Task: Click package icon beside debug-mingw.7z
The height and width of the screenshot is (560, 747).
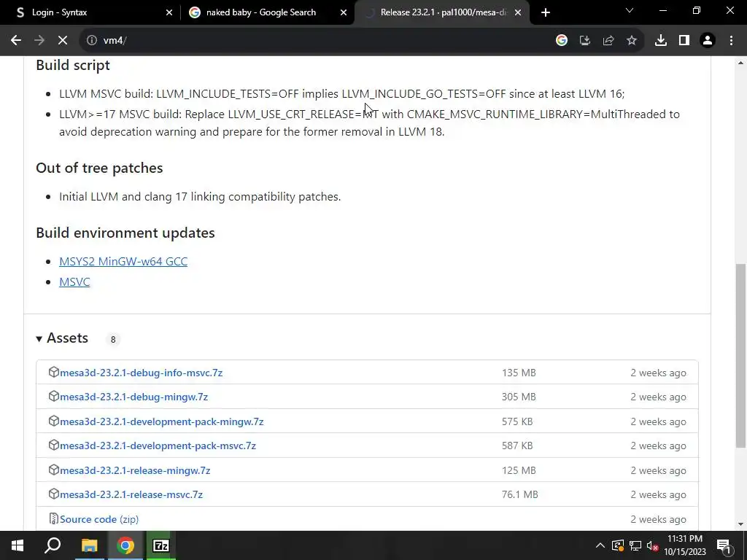Action: tap(54, 397)
